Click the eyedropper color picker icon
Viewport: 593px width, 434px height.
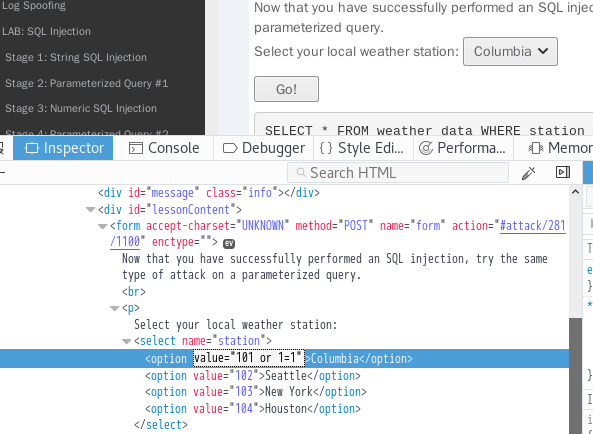[529, 173]
